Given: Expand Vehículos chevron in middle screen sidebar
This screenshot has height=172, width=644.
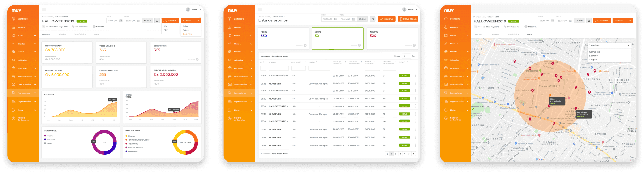Looking at the screenshot, I should tap(251, 60).
